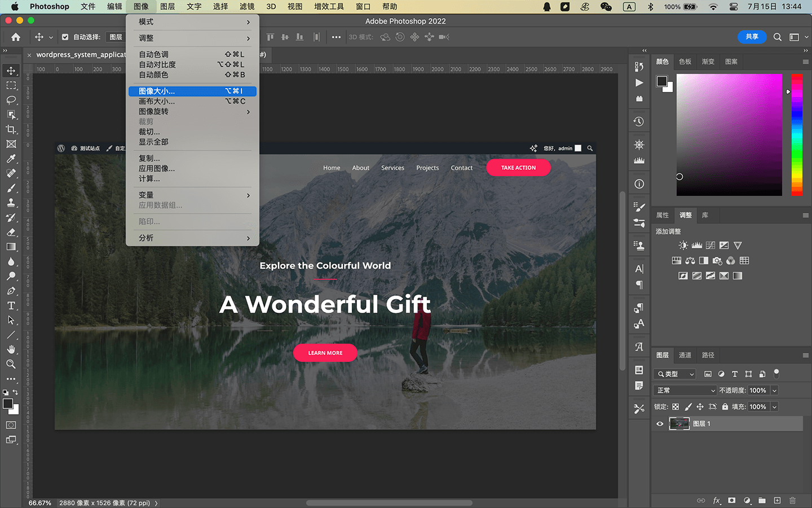Create a new layer
The image size is (812, 508).
pyautogui.click(x=777, y=501)
